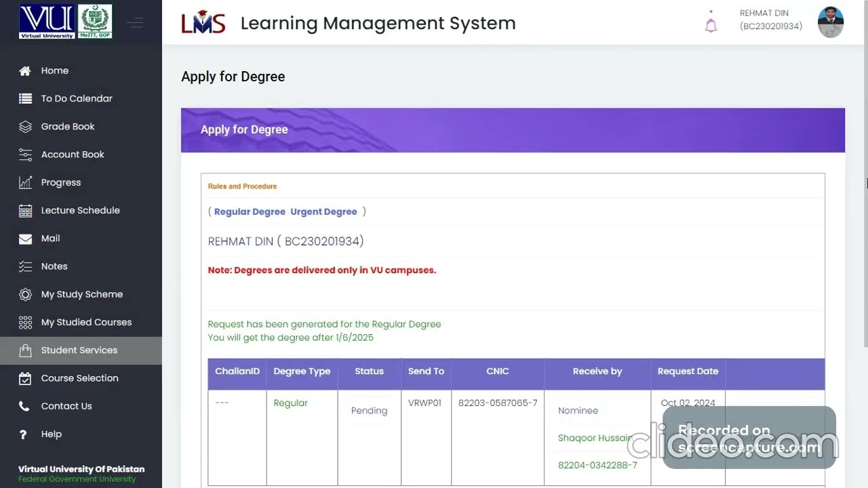Click the Contact Us phone icon
Viewport: 868px width, 488px height.
pyautogui.click(x=24, y=406)
